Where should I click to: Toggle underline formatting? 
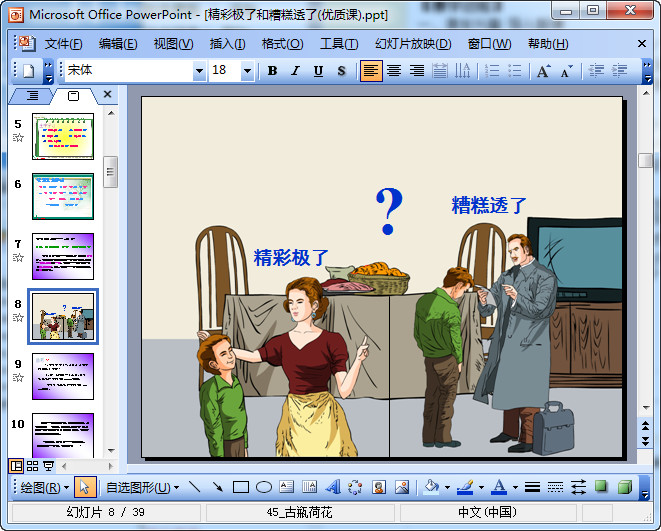(x=318, y=71)
